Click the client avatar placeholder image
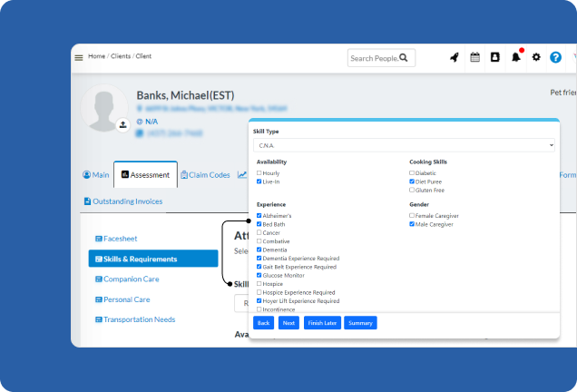This screenshot has width=577, height=392. tap(104, 108)
